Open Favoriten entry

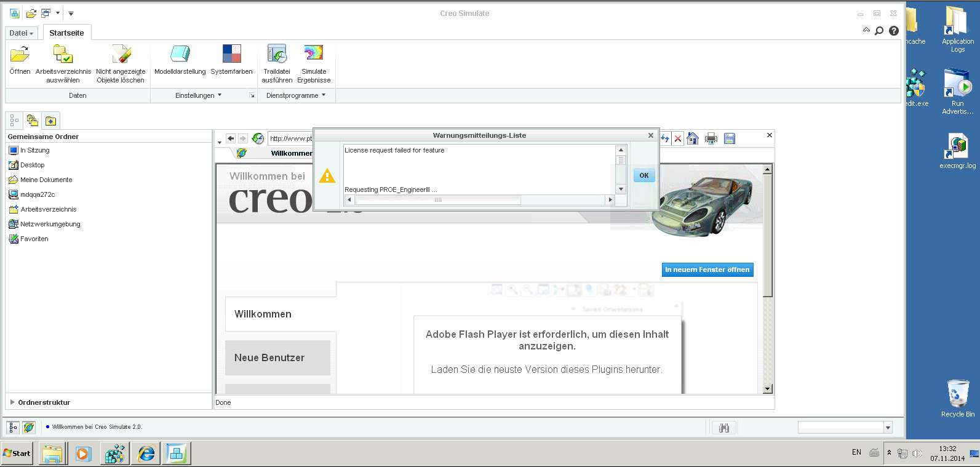pos(28,239)
